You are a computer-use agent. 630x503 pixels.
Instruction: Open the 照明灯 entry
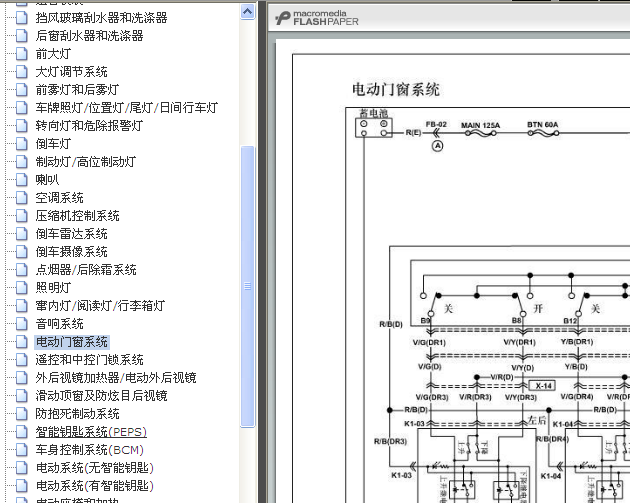point(53,288)
